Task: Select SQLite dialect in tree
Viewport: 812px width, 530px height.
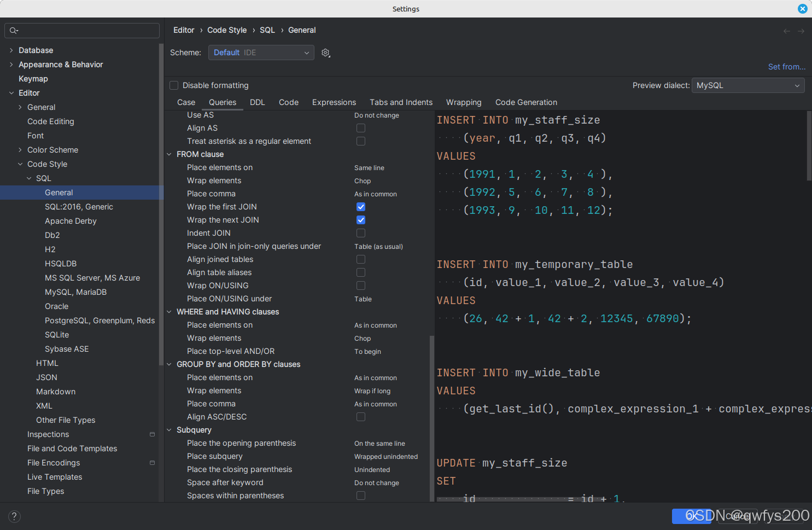Action: click(57, 335)
